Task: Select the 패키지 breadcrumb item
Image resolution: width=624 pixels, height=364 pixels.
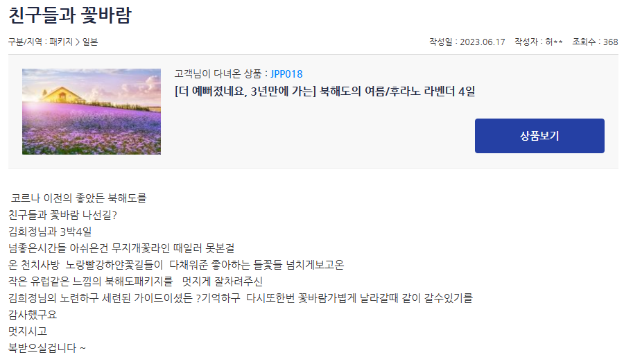Action: tap(61, 42)
